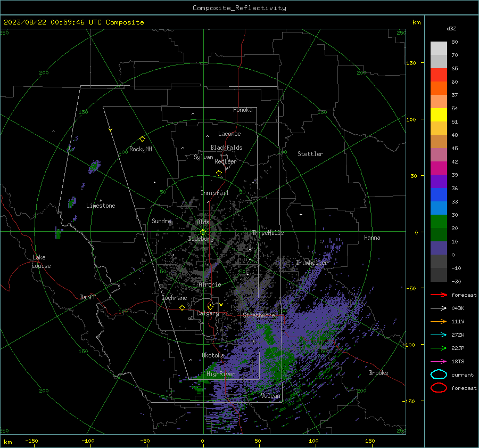The height and width of the screenshot is (448, 479).
Task: Click radar site marker at map center
Action: coord(203,232)
